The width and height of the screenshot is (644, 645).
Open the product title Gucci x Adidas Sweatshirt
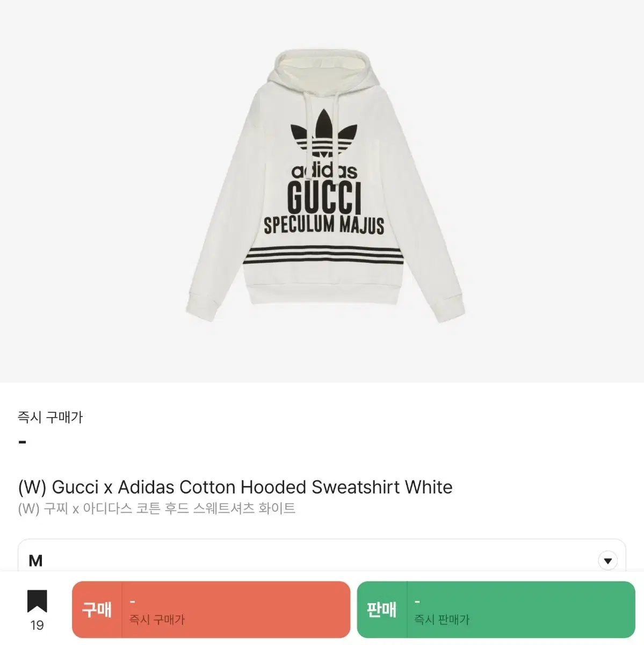pyautogui.click(x=235, y=487)
